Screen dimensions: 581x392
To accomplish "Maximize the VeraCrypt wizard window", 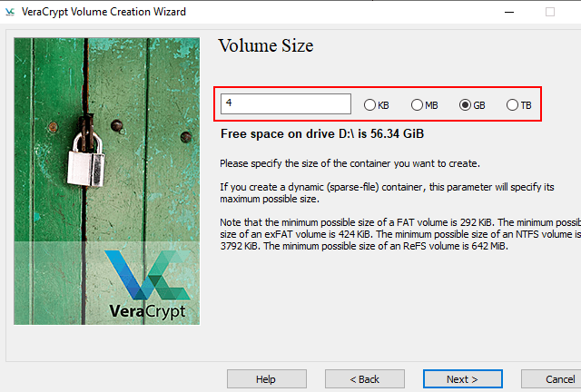I will [x=550, y=12].
